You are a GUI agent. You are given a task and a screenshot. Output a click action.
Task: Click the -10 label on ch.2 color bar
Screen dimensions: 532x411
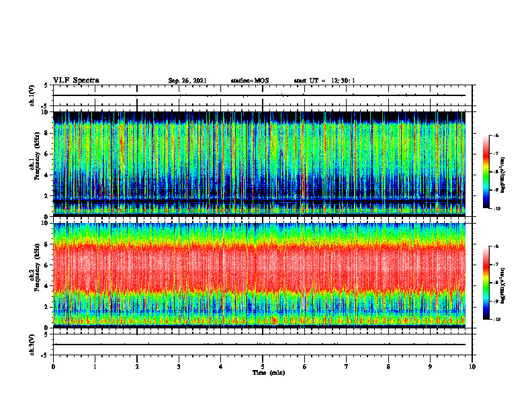click(496, 319)
